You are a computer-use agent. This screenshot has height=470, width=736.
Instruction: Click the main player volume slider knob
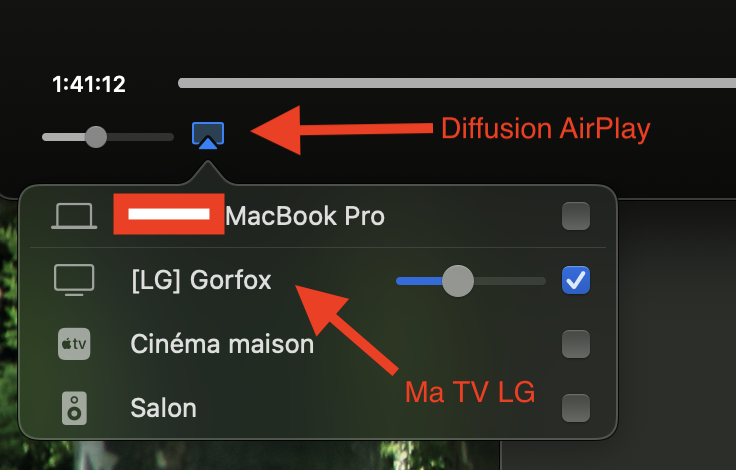(96, 136)
